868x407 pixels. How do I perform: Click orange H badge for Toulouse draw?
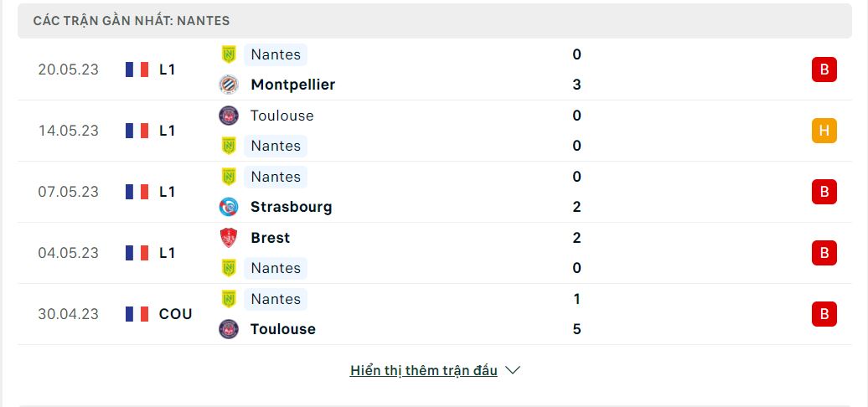tap(824, 131)
